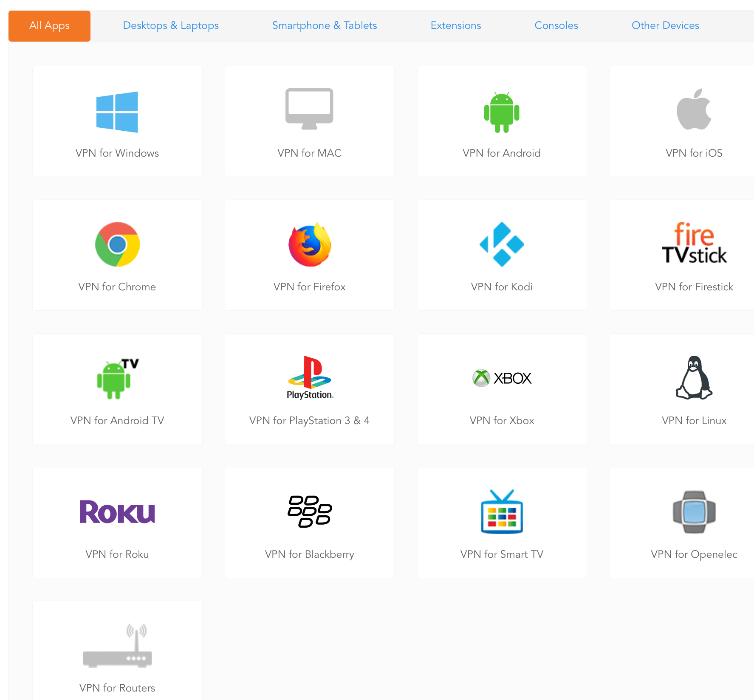Click the VPN for Openelec text

(x=694, y=554)
